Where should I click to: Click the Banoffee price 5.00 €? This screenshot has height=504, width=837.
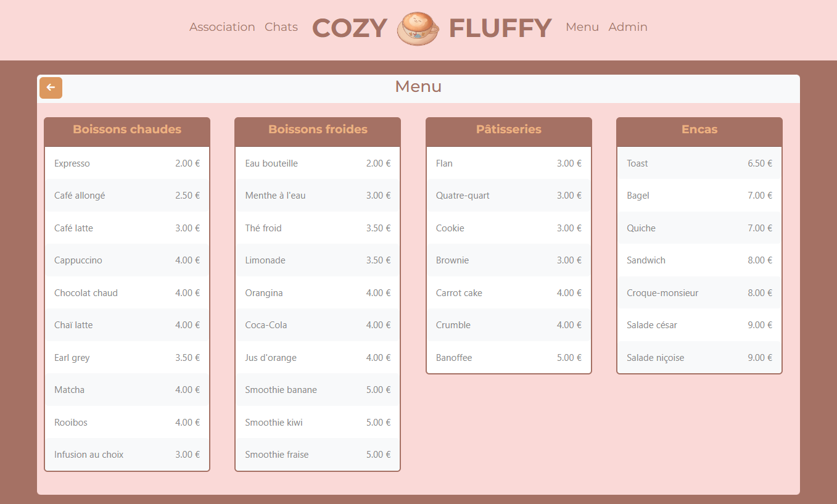569,358
